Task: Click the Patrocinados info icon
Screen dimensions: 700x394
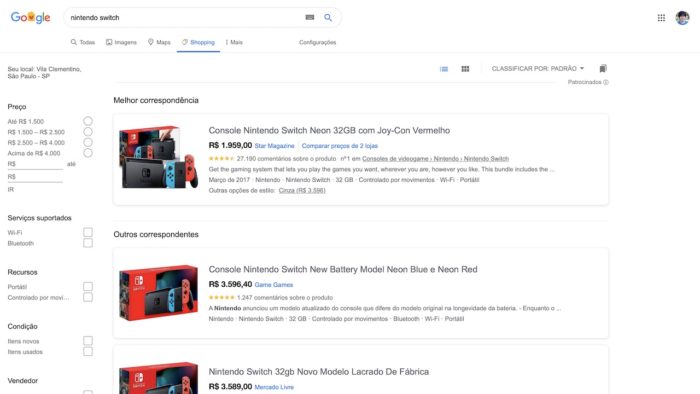Action: [x=606, y=82]
